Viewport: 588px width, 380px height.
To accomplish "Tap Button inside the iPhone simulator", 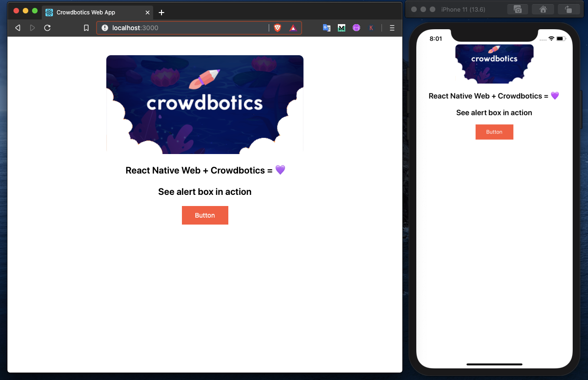I will point(494,132).
